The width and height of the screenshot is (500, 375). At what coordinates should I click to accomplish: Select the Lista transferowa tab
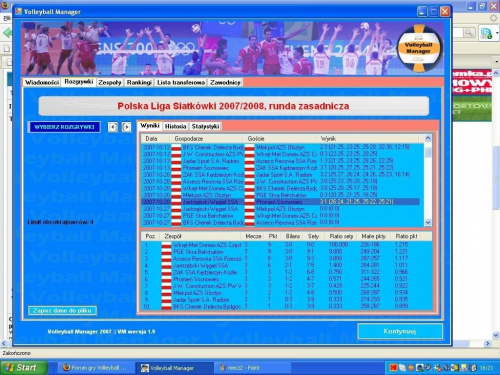click(x=181, y=82)
